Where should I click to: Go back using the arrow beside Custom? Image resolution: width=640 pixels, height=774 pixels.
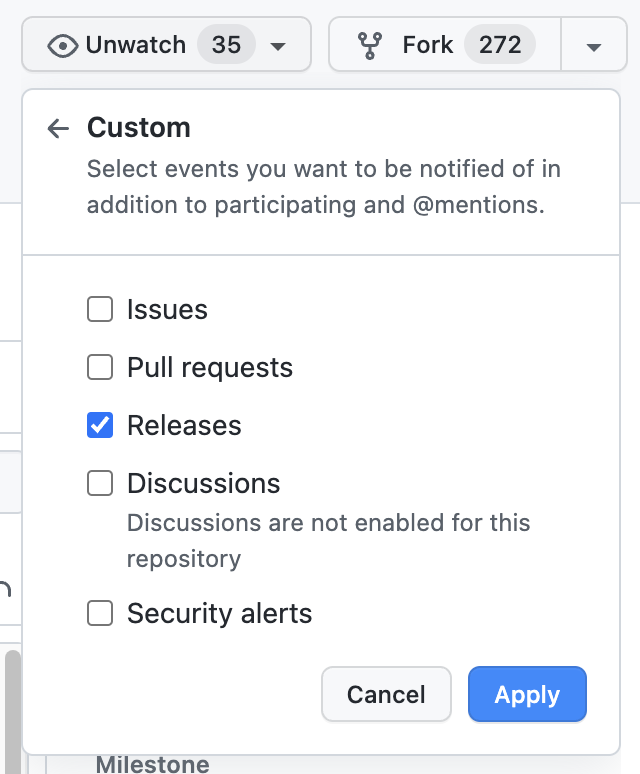pos(58,128)
